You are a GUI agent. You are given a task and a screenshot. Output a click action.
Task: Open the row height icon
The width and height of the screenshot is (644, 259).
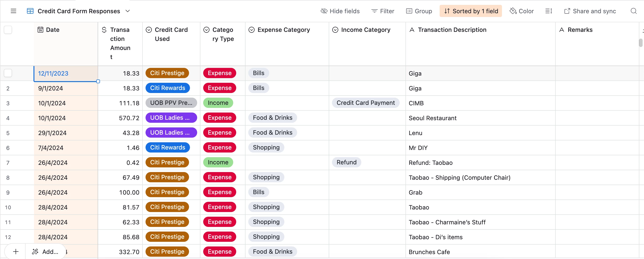[x=548, y=11]
